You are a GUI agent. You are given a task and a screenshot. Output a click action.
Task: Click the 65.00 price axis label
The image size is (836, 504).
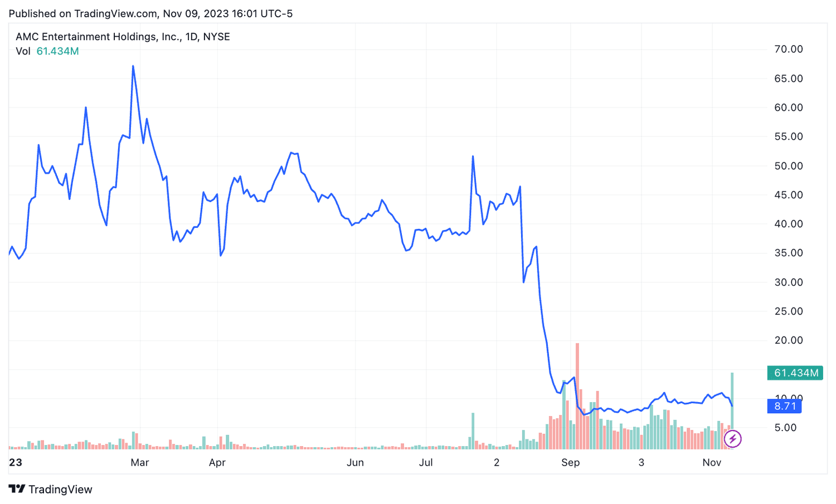click(x=789, y=79)
